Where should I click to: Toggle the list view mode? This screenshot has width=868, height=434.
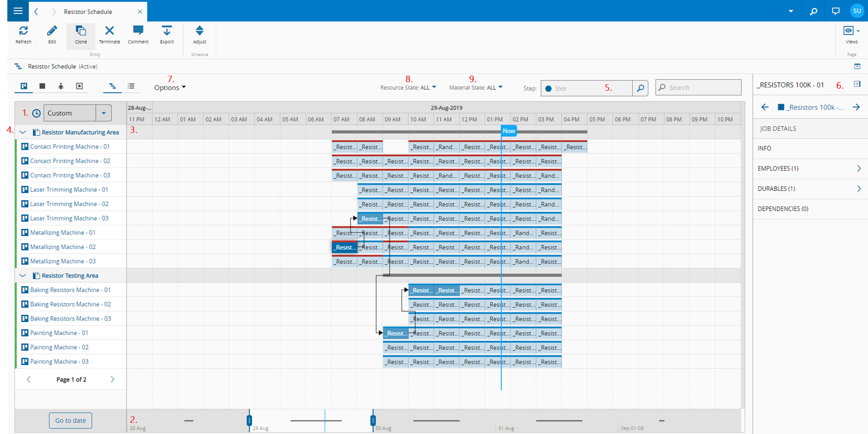[131, 86]
